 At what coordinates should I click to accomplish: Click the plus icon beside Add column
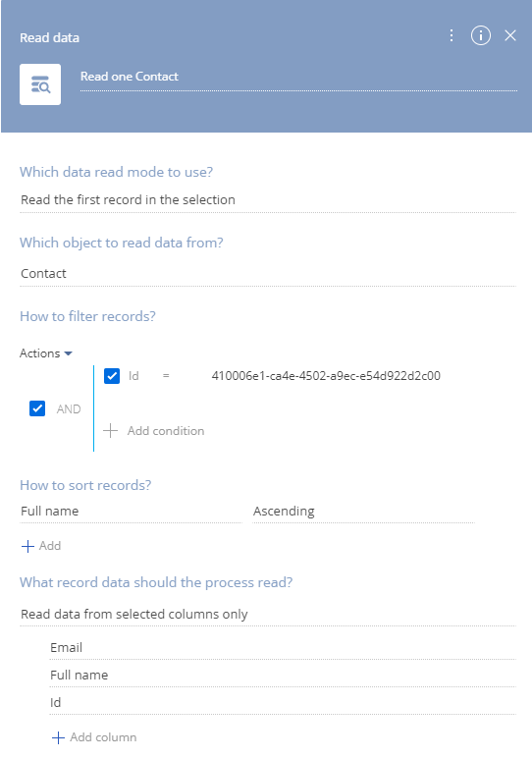[x=58, y=737]
